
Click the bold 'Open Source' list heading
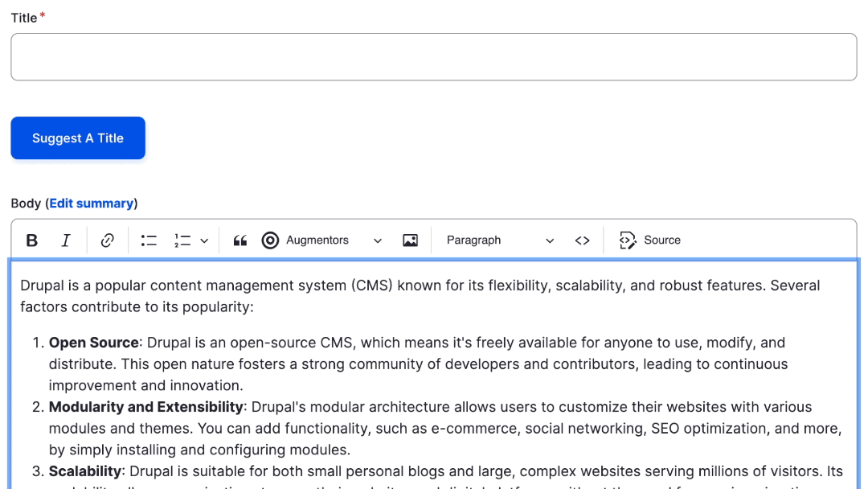pos(93,343)
